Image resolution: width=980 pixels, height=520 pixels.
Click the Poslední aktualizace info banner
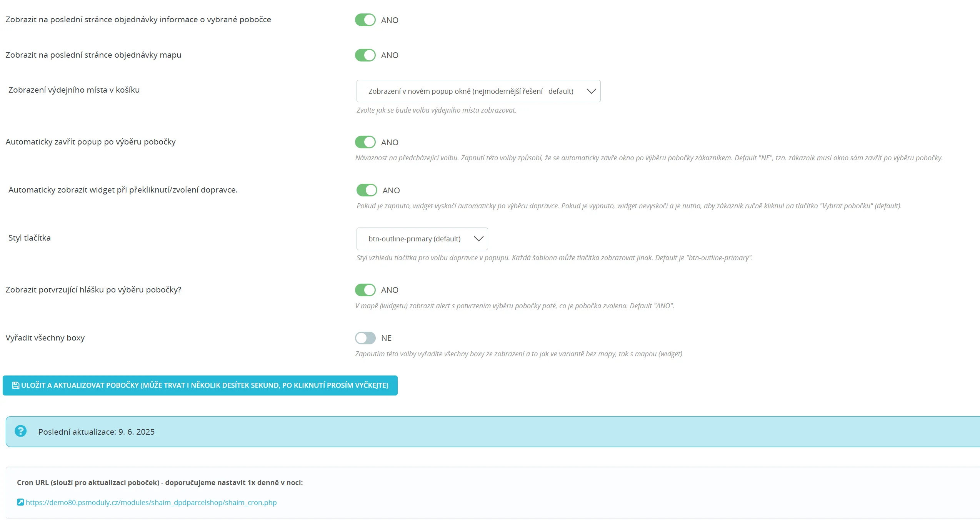(x=492, y=432)
